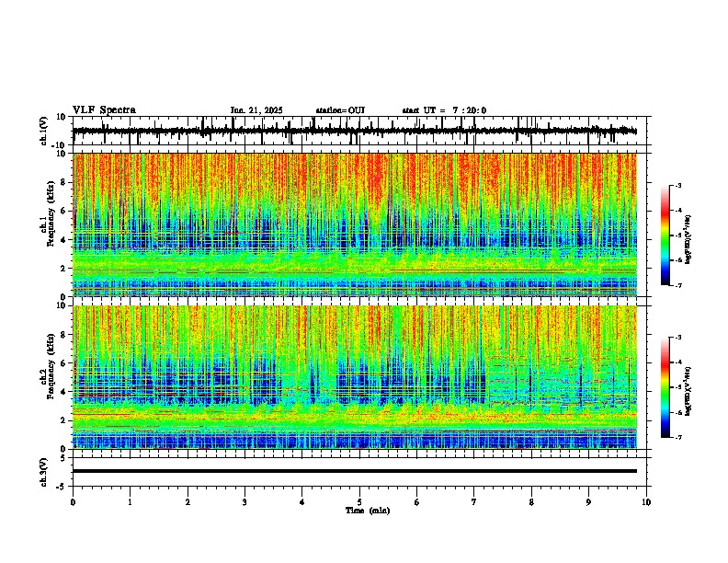Select the date label 'Jan. 21, 2025'

tap(256, 110)
